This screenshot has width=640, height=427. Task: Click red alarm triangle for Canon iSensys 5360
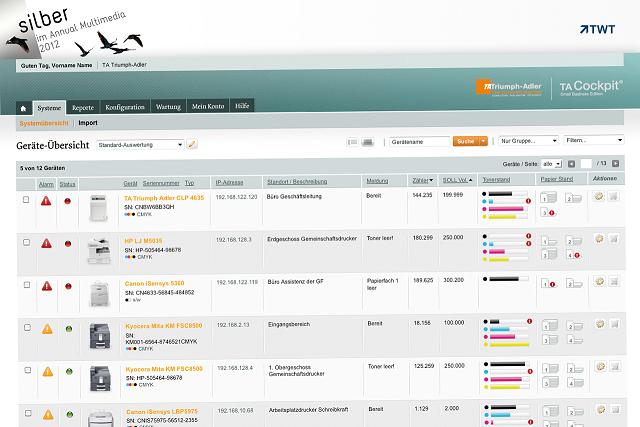(x=47, y=286)
